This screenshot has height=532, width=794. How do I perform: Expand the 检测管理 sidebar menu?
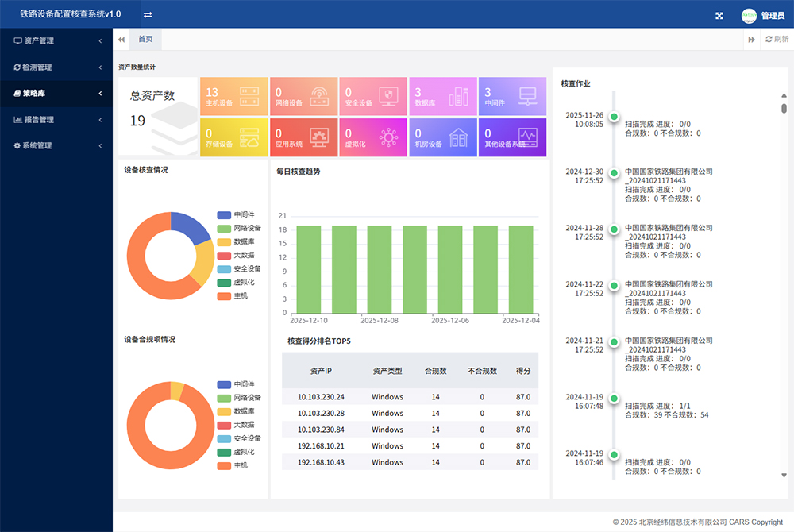[x=56, y=67]
